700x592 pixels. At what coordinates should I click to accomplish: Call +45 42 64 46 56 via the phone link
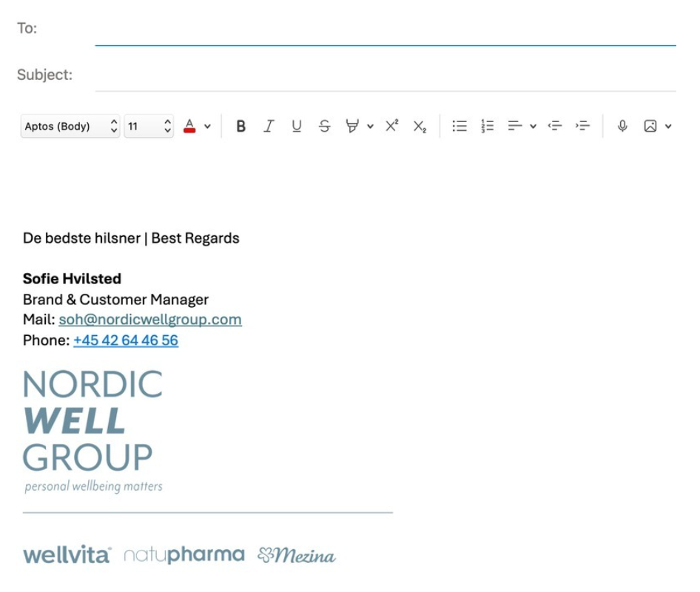[x=124, y=340]
